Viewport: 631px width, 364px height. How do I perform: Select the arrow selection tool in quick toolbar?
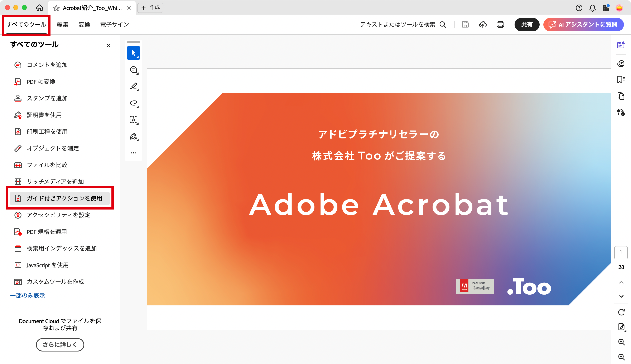click(133, 53)
